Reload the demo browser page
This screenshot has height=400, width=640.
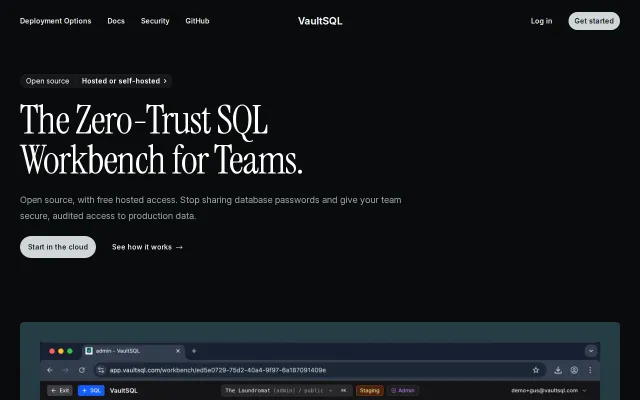click(x=82, y=370)
